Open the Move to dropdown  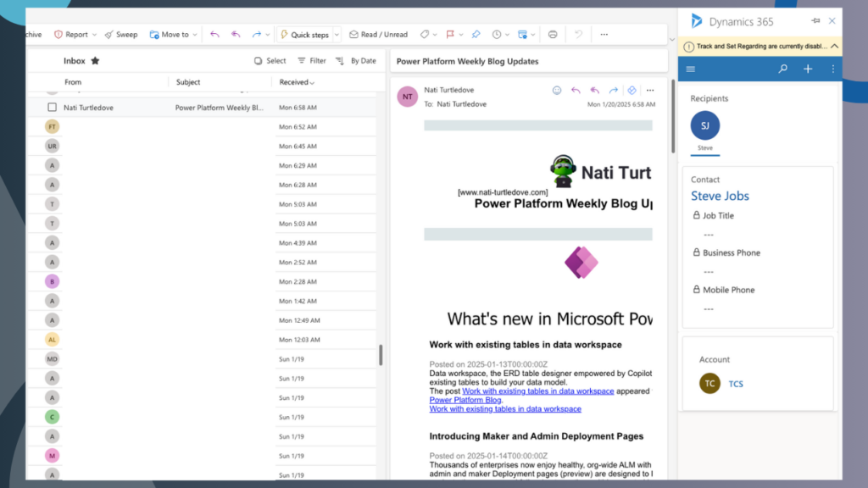coord(173,34)
